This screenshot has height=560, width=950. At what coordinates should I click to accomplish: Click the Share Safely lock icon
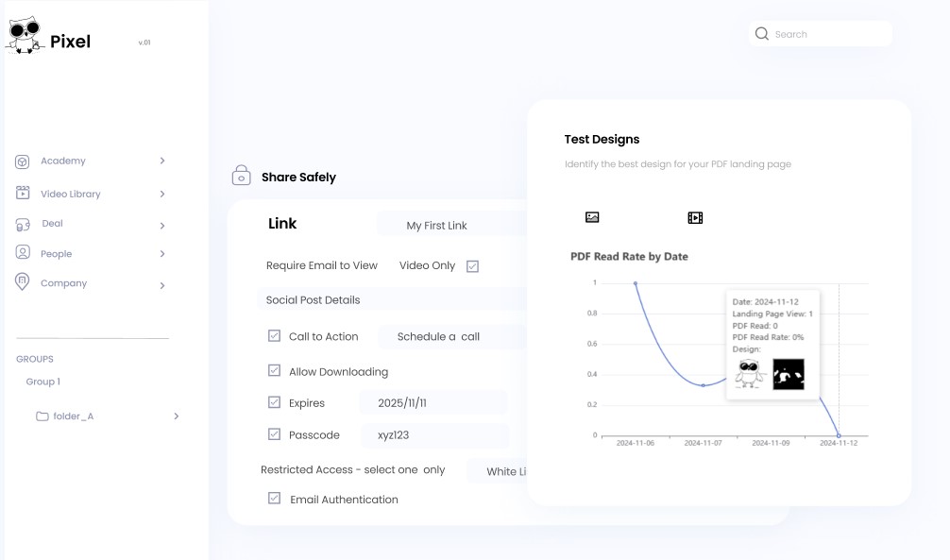(242, 177)
